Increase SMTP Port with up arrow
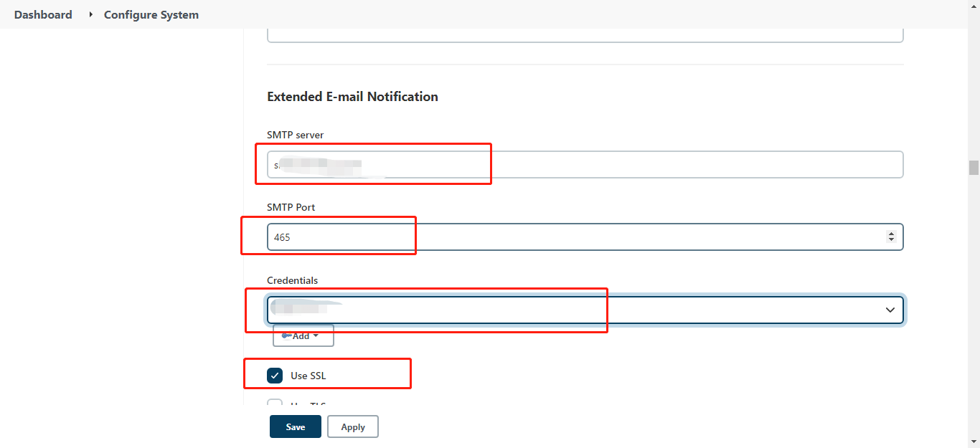This screenshot has height=448, width=980. [x=891, y=234]
